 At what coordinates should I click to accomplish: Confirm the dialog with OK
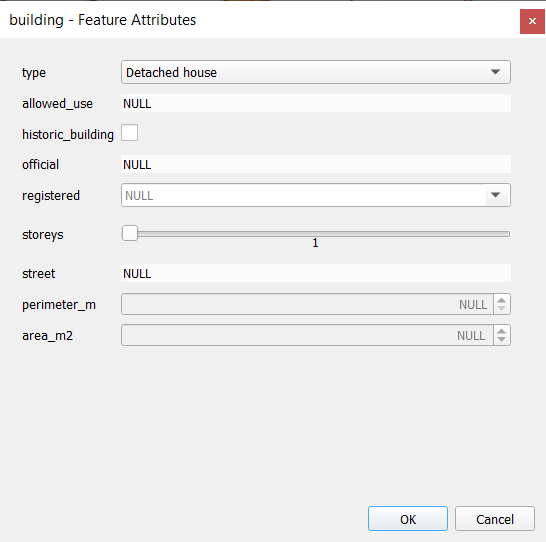click(408, 519)
